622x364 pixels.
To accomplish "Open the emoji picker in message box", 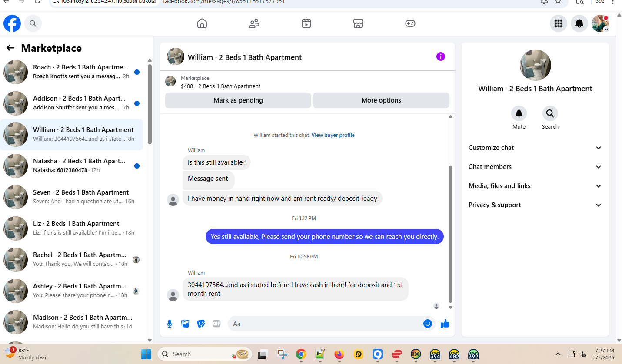I will point(428,324).
